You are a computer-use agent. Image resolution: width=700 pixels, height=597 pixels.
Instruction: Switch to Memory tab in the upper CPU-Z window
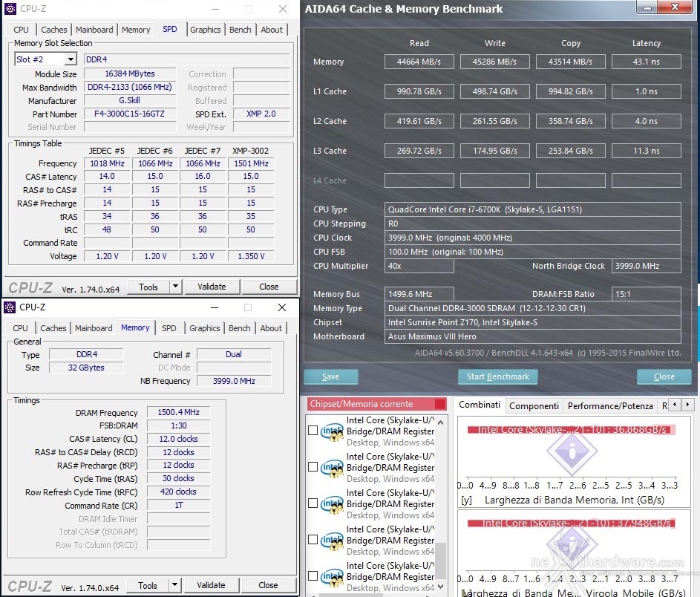[x=136, y=30]
